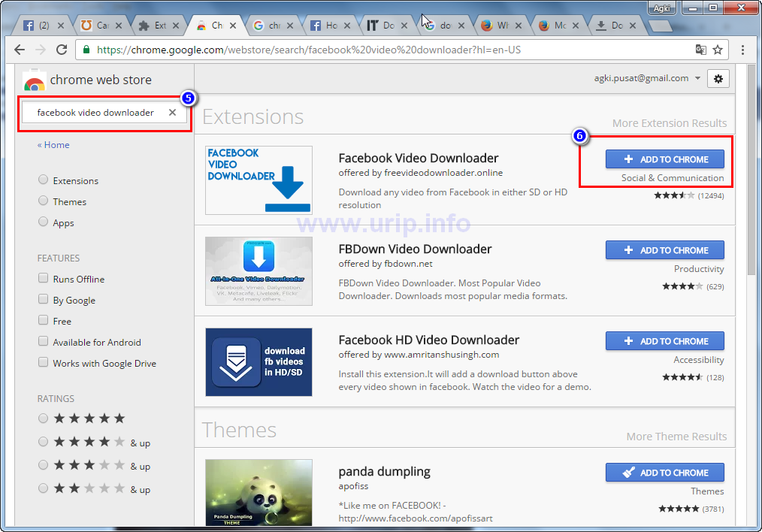Click the Facebook Video Downloader thumbnail
The image size is (762, 532).
tap(259, 180)
